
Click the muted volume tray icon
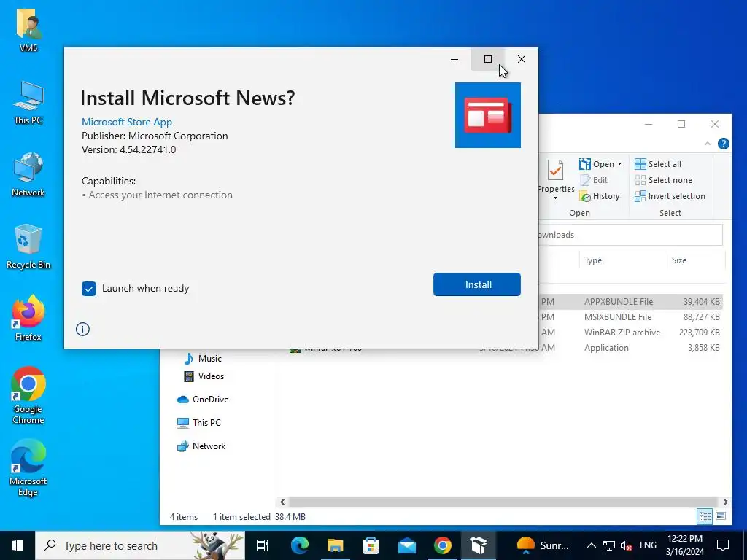[626, 545]
